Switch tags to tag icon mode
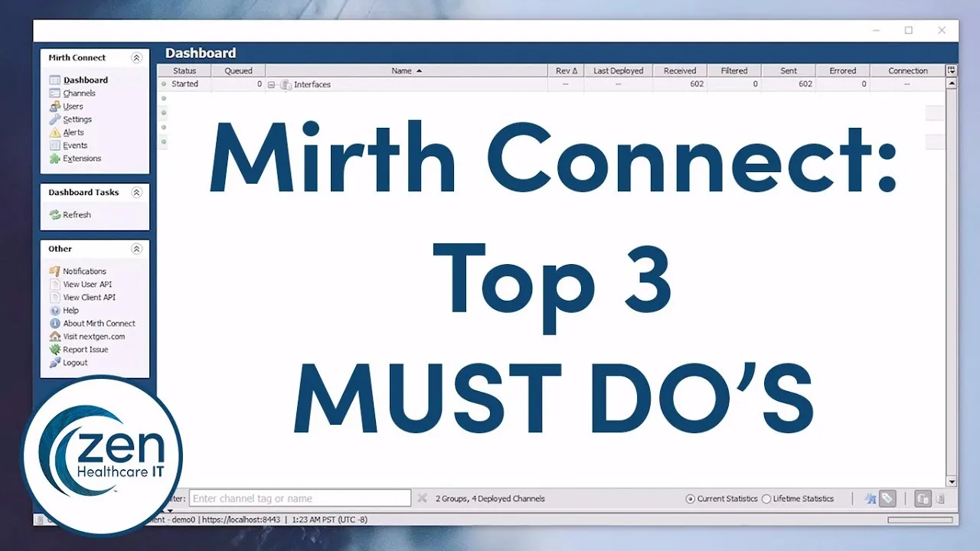Image resolution: width=980 pixels, height=551 pixels. (887, 499)
